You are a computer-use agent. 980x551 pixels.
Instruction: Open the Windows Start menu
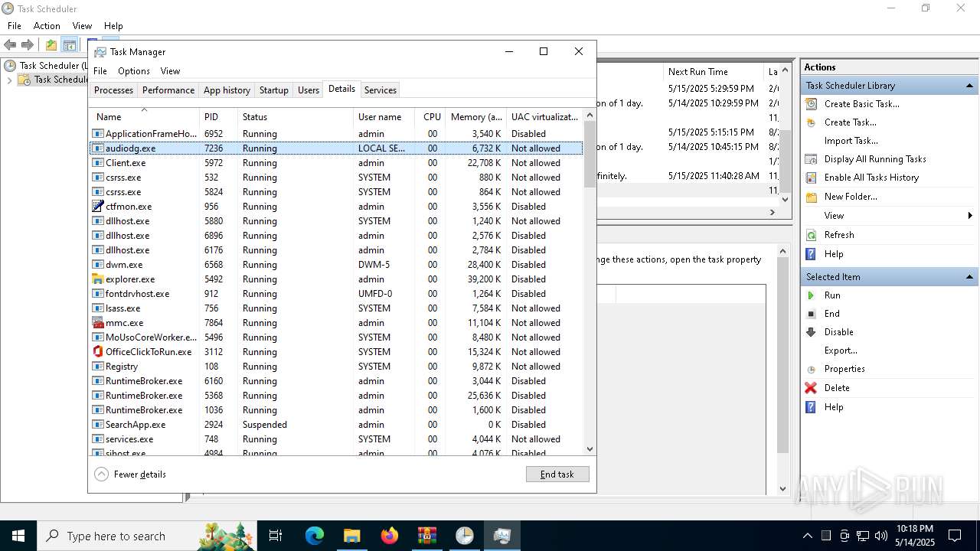(18, 536)
